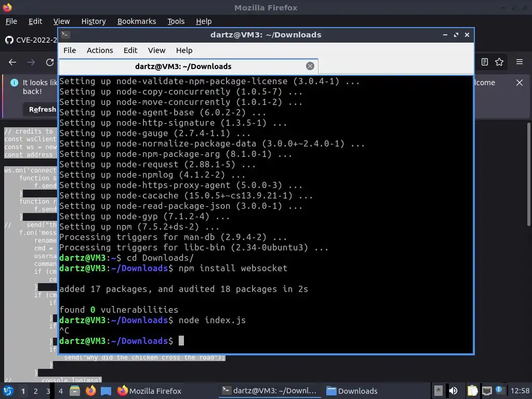Viewport: 532px width, 399px height.
Task: Open the network status tray icon
Action: (x=487, y=391)
